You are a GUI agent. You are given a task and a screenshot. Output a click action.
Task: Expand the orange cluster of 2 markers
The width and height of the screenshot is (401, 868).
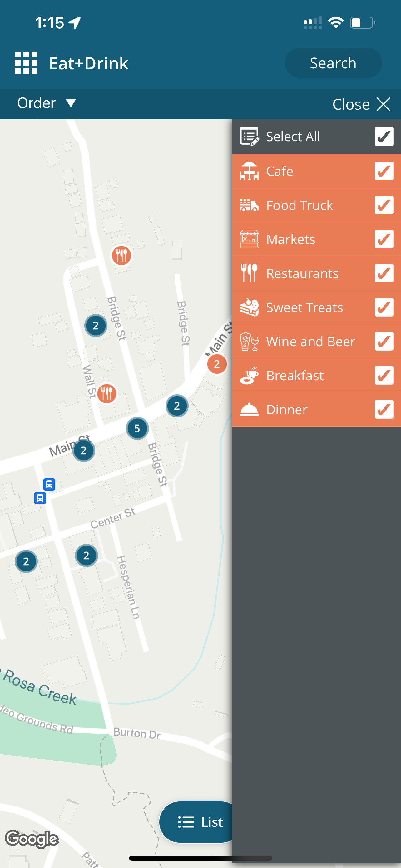(x=217, y=364)
